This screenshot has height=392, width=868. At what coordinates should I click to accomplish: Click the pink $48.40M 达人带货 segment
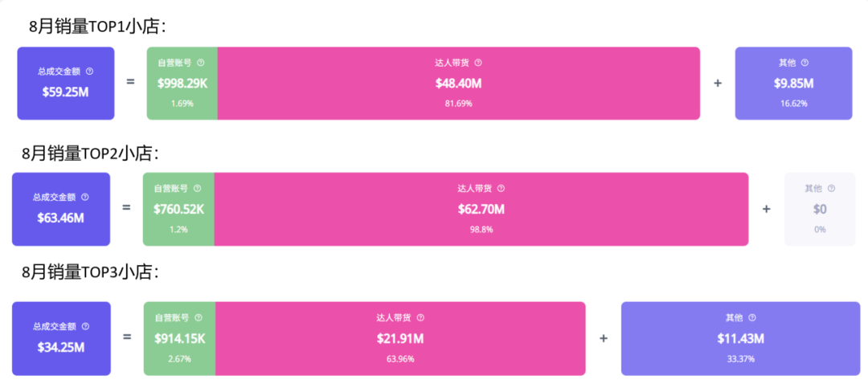coord(458,84)
